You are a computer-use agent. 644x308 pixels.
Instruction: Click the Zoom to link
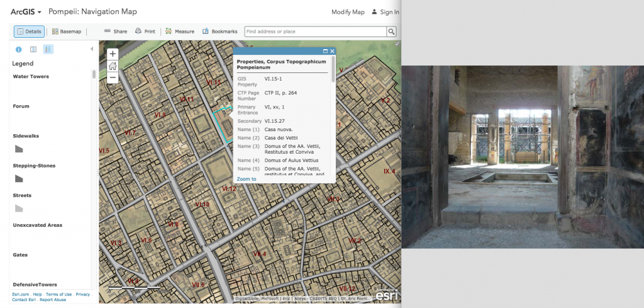[x=247, y=179]
